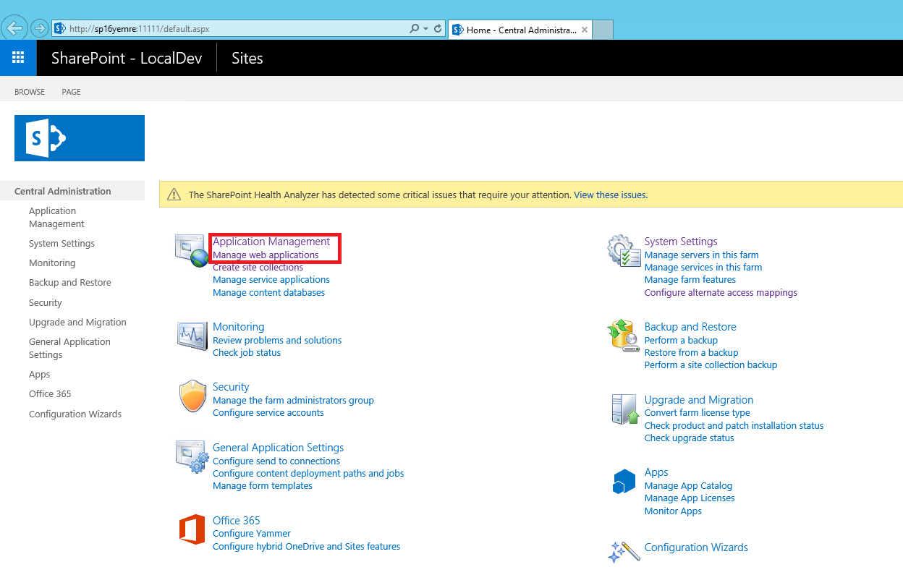
Task: Click the SharePoint logo image
Action: coord(80,138)
